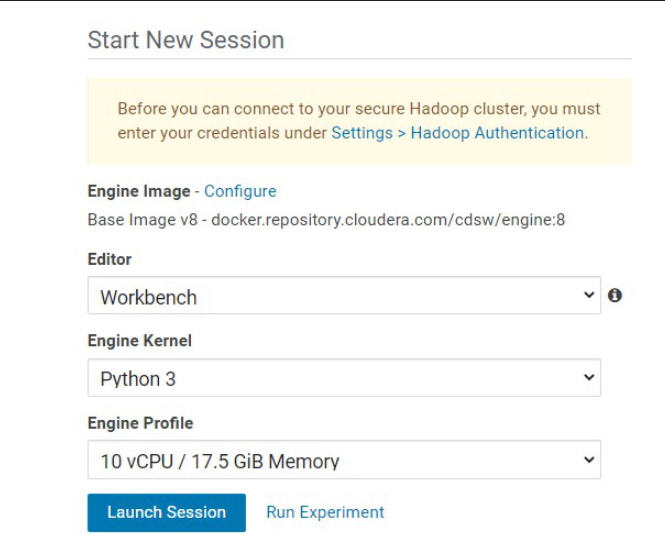Screen dimensions: 665x534
Task: Click the word Settings in the warning banner
Action: click(362, 133)
